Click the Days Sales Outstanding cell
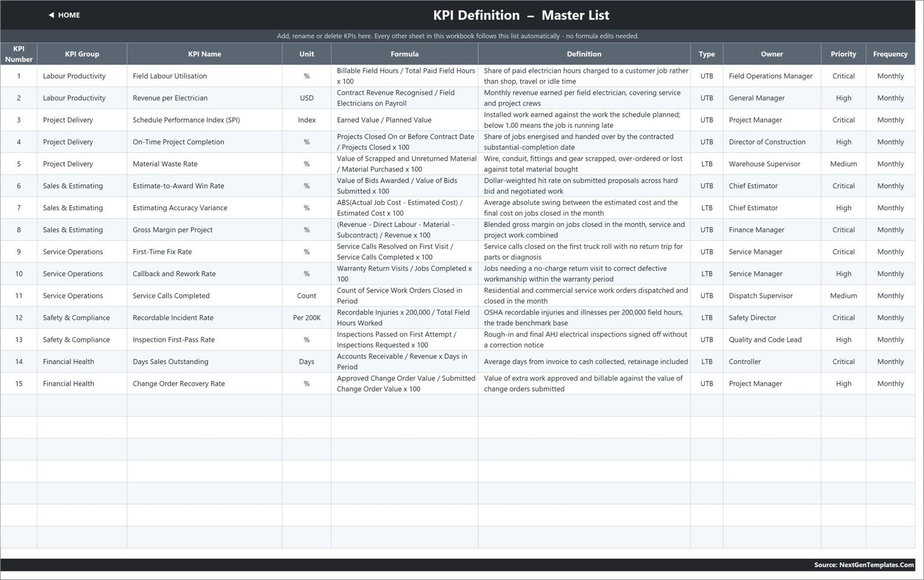924x580 pixels. pos(204,361)
